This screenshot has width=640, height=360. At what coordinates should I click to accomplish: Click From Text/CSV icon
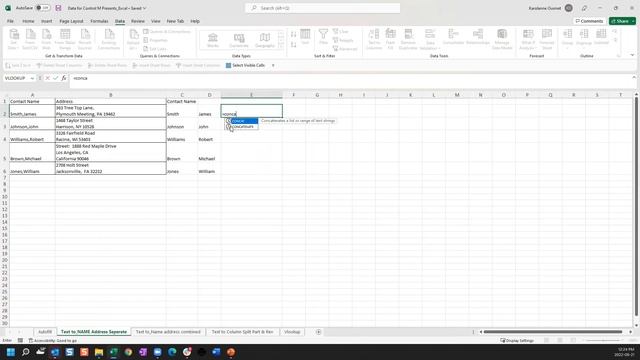point(30,40)
